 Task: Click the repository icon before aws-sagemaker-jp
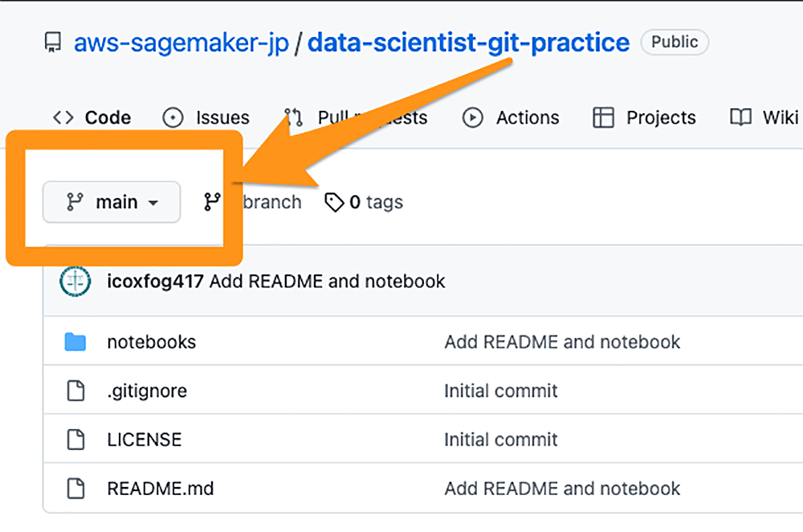coord(53,43)
